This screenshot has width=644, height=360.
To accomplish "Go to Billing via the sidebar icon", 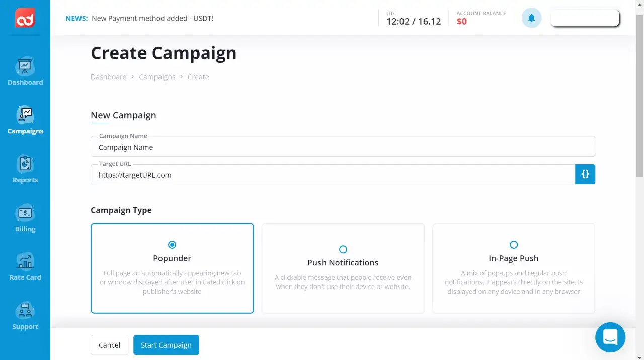I will (25, 215).
